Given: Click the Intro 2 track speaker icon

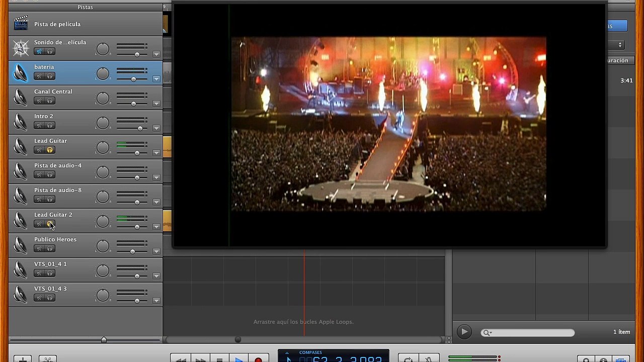Looking at the screenshot, I should pyautogui.click(x=21, y=122).
